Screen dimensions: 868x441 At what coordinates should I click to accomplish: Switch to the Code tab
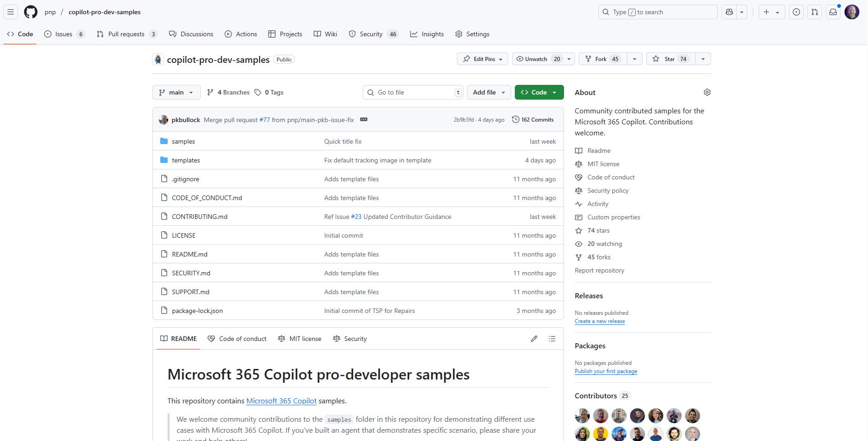20,34
